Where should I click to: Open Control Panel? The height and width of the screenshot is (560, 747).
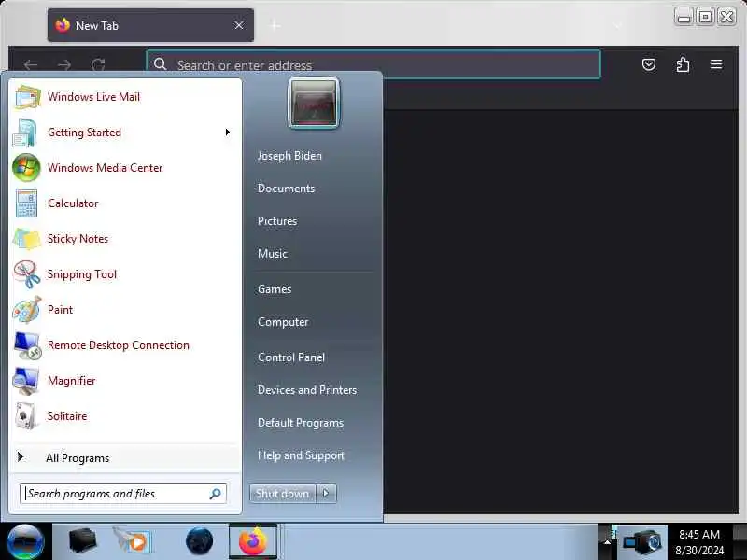coord(291,357)
